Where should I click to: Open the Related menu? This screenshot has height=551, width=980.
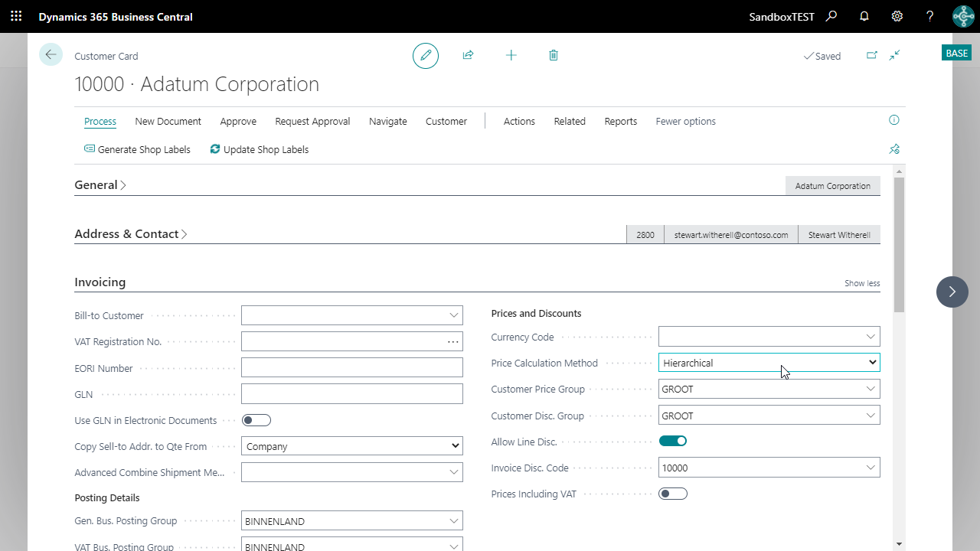tap(570, 121)
